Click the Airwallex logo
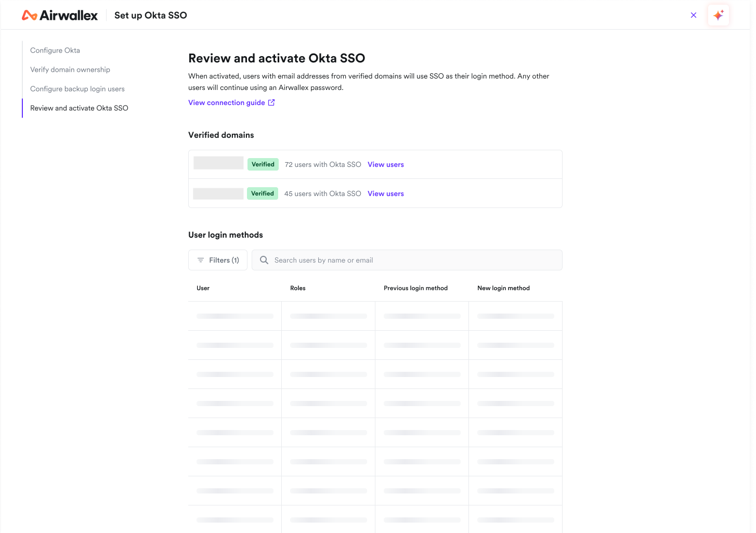756x533 pixels. click(x=60, y=16)
